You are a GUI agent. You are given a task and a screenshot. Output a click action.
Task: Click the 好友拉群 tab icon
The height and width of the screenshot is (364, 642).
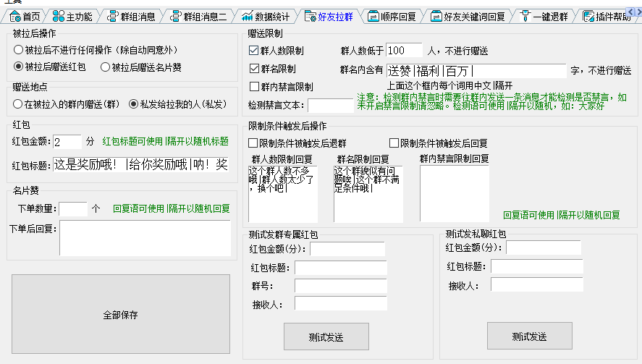click(x=311, y=17)
